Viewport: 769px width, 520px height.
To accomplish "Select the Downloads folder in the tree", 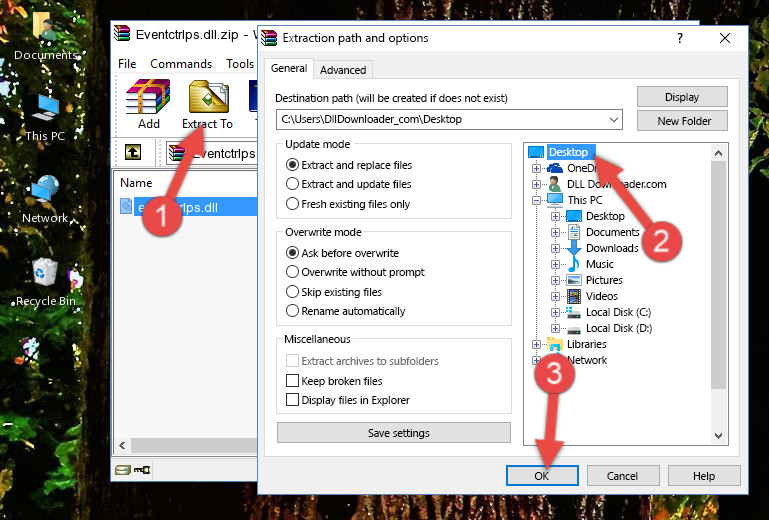I will [x=612, y=248].
